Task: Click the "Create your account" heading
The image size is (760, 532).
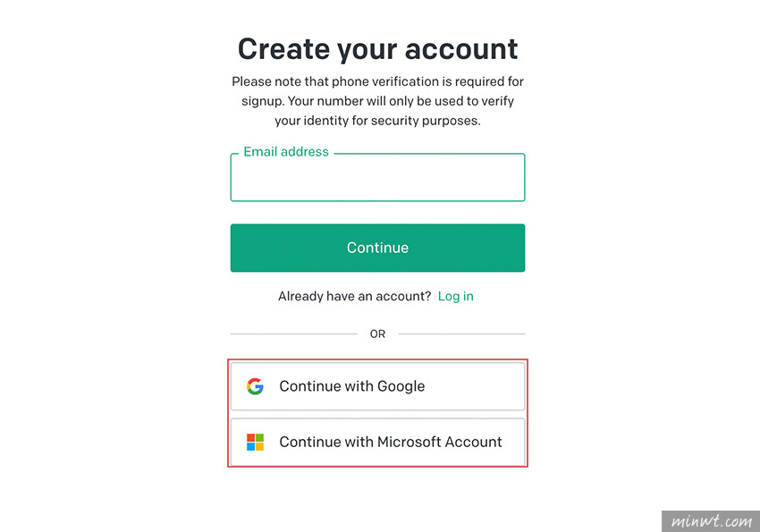Action: [377, 49]
